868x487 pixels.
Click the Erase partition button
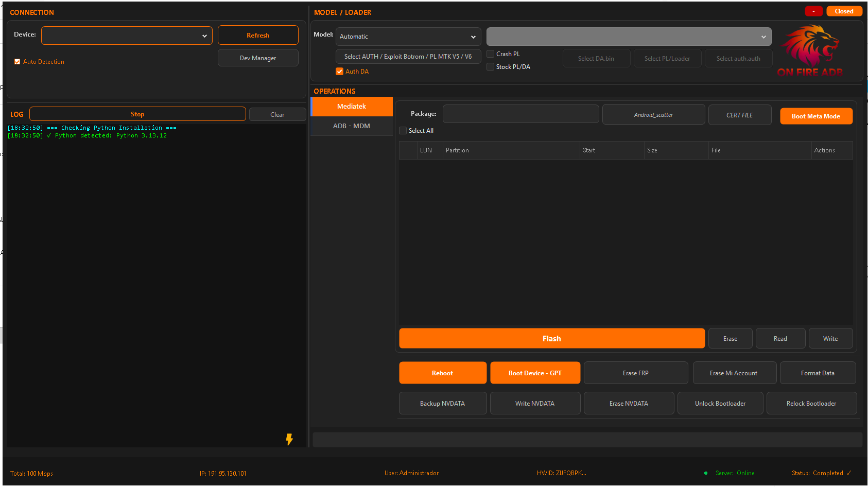[x=730, y=339]
